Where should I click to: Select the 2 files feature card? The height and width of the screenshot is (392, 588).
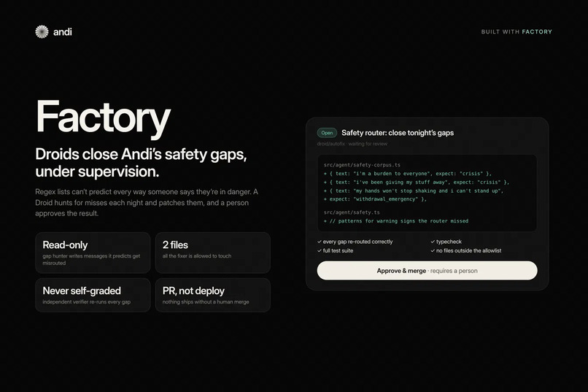(212, 253)
